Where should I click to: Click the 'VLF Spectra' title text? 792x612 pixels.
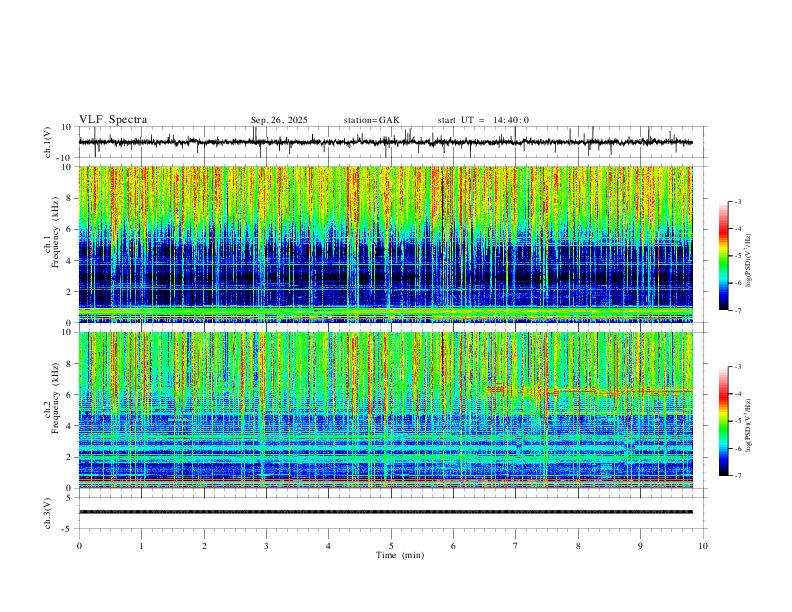point(113,120)
